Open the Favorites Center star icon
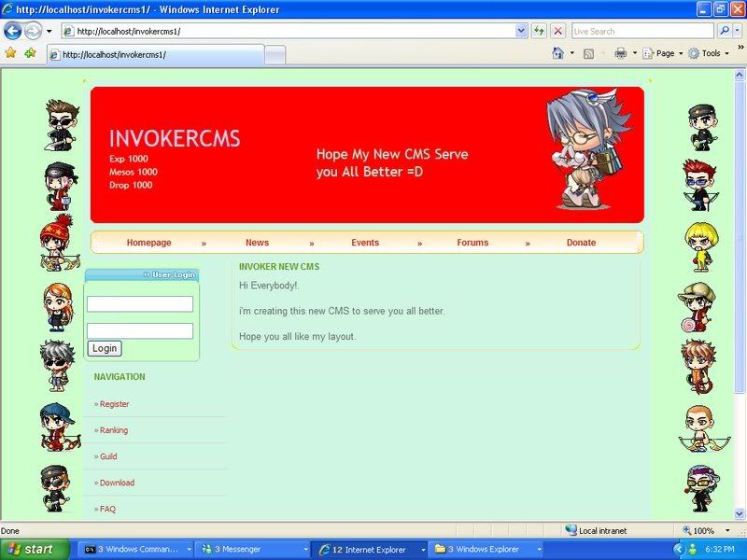This screenshot has height=560, width=747. 10,53
